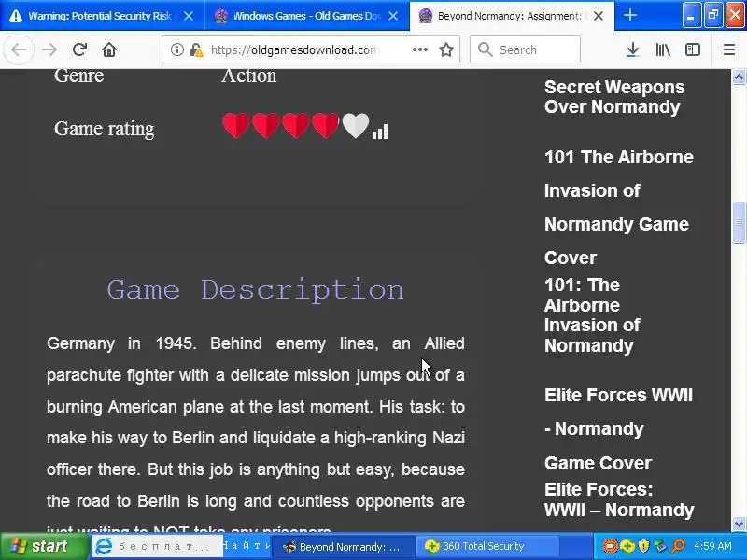The width and height of the screenshot is (747, 560).
Task: Click the insecure connection padlock warning icon
Action: click(x=197, y=49)
